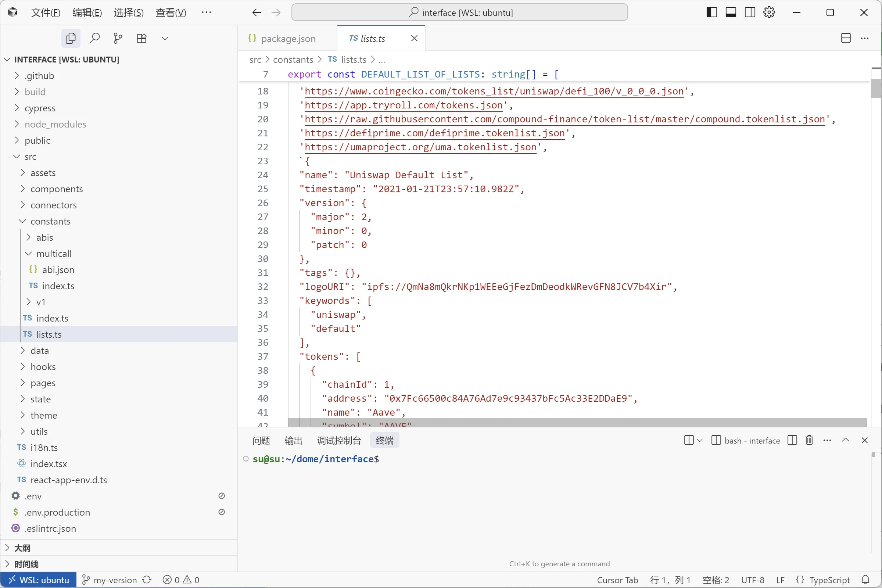Open the settings gear in title bar
Image resolution: width=882 pixels, height=588 pixels.
click(x=769, y=12)
